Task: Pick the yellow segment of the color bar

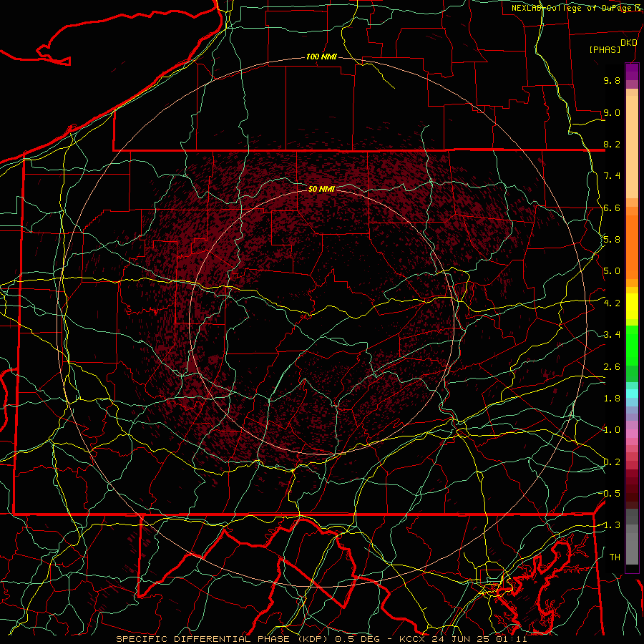Action: [632, 306]
